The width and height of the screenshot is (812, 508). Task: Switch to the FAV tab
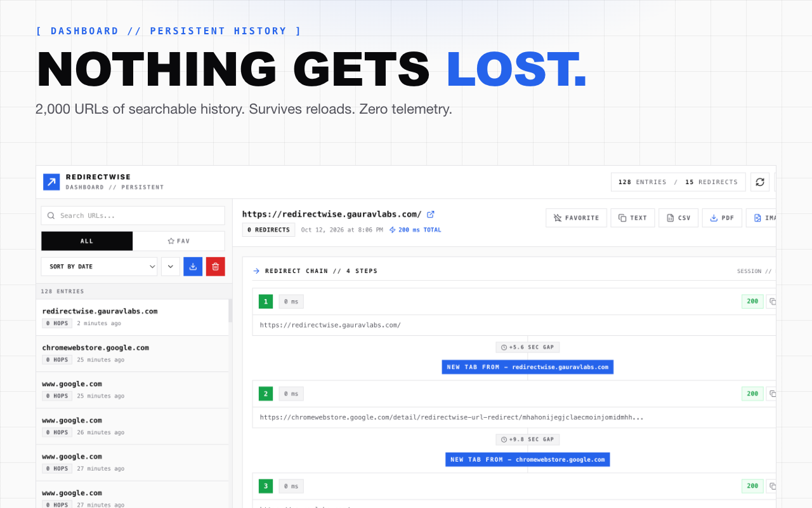(179, 241)
